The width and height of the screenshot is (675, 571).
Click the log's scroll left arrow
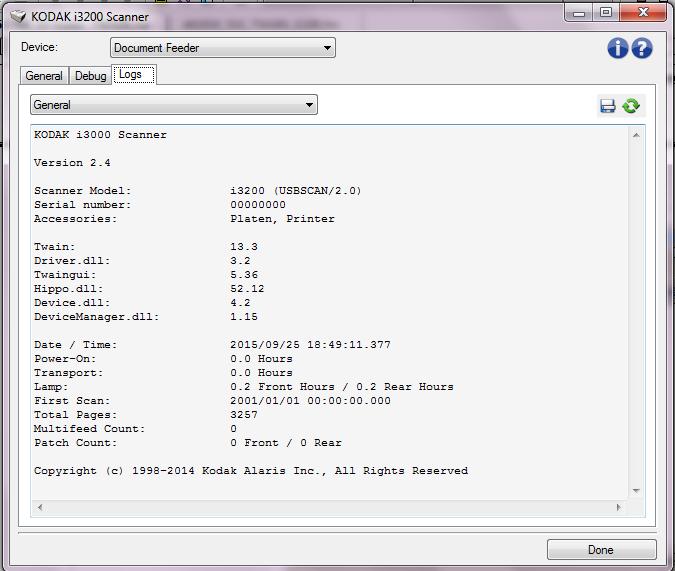pos(40,507)
